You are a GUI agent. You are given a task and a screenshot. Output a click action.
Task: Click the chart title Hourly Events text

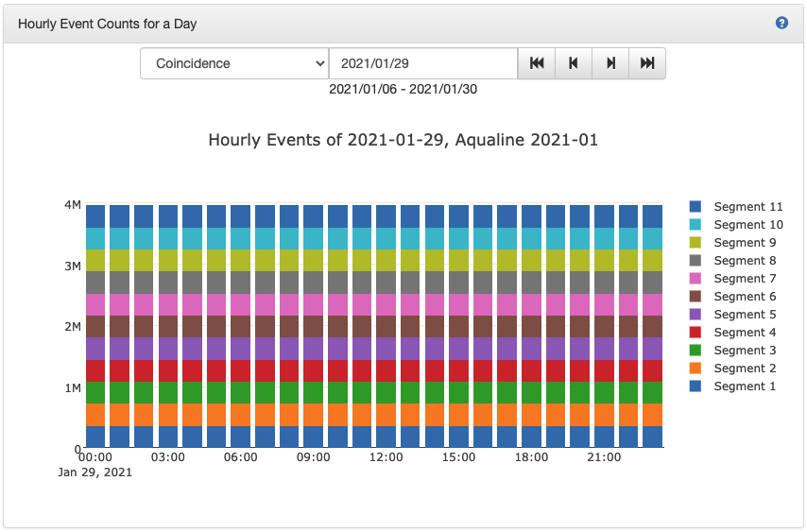tap(403, 140)
